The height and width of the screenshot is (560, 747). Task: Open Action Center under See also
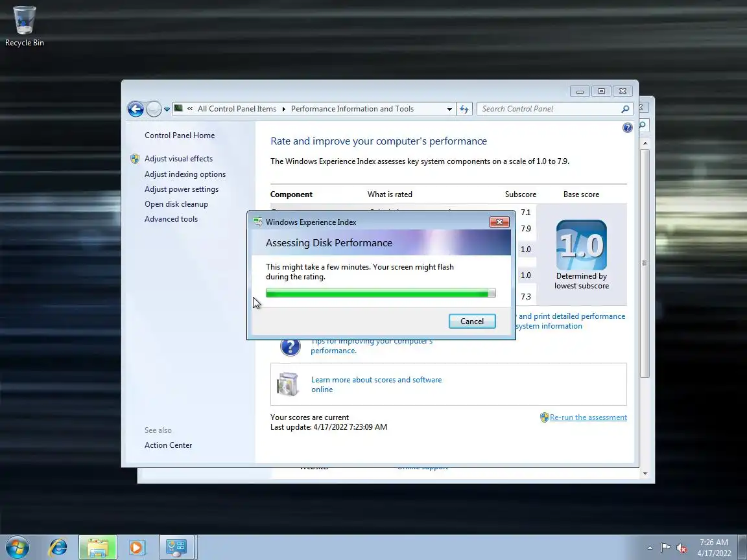(168, 445)
